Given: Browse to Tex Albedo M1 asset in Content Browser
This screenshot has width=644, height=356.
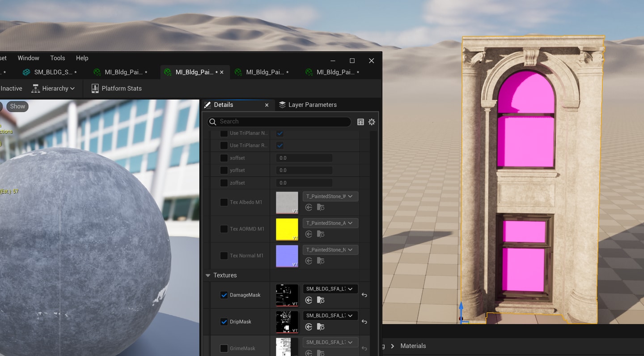Looking at the screenshot, I should click(321, 208).
